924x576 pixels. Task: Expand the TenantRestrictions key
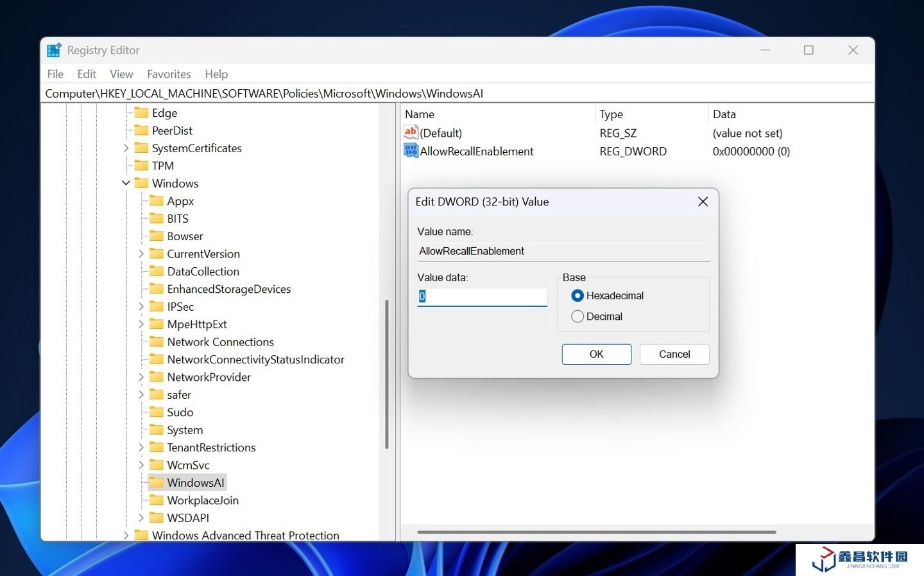141,448
